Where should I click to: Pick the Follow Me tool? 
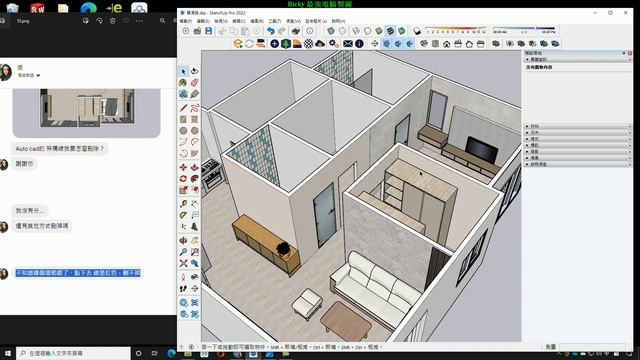[x=195, y=179]
